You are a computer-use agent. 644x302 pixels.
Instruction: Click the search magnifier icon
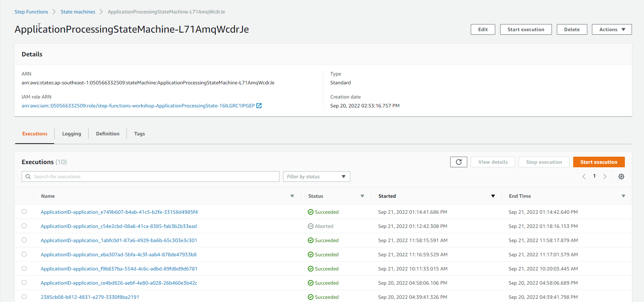(28, 177)
